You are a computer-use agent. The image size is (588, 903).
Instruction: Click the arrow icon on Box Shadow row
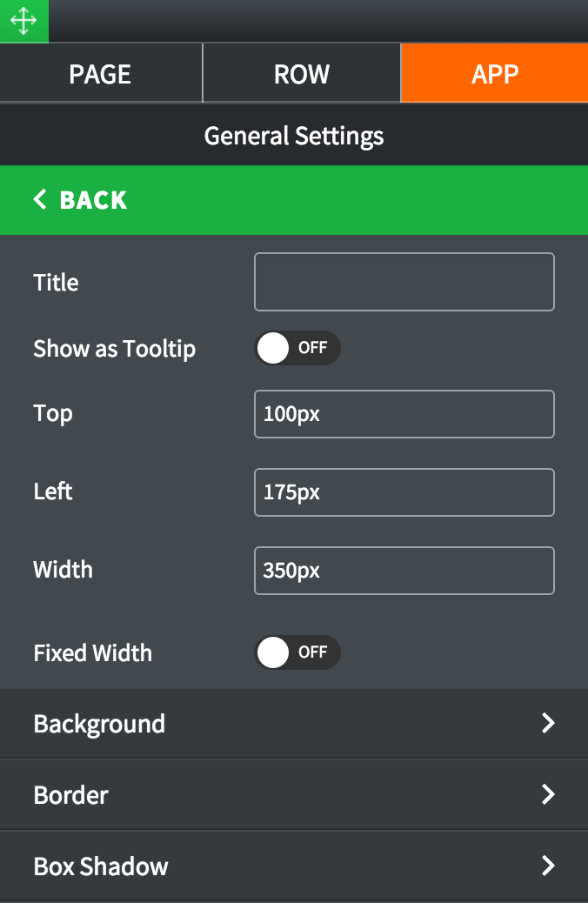[548, 866]
